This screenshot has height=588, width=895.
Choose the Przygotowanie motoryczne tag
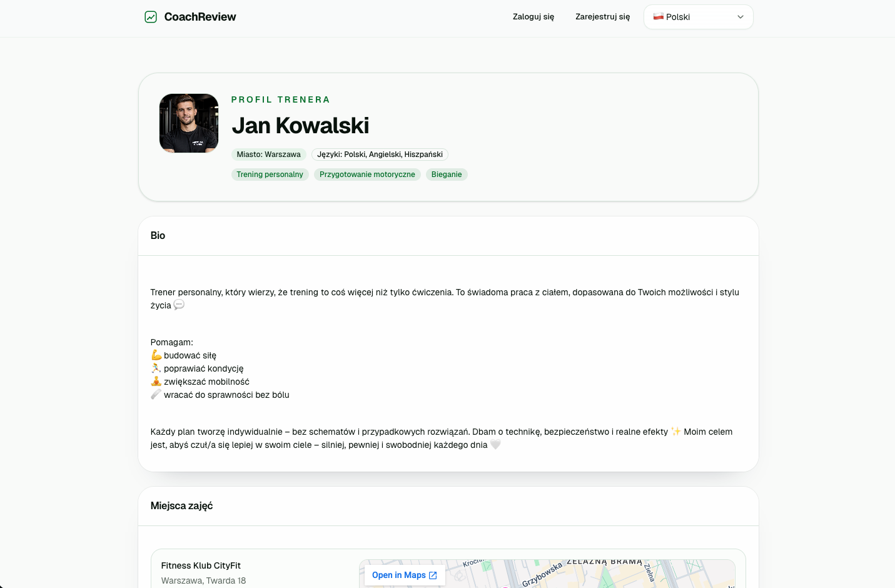pos(367,175)
